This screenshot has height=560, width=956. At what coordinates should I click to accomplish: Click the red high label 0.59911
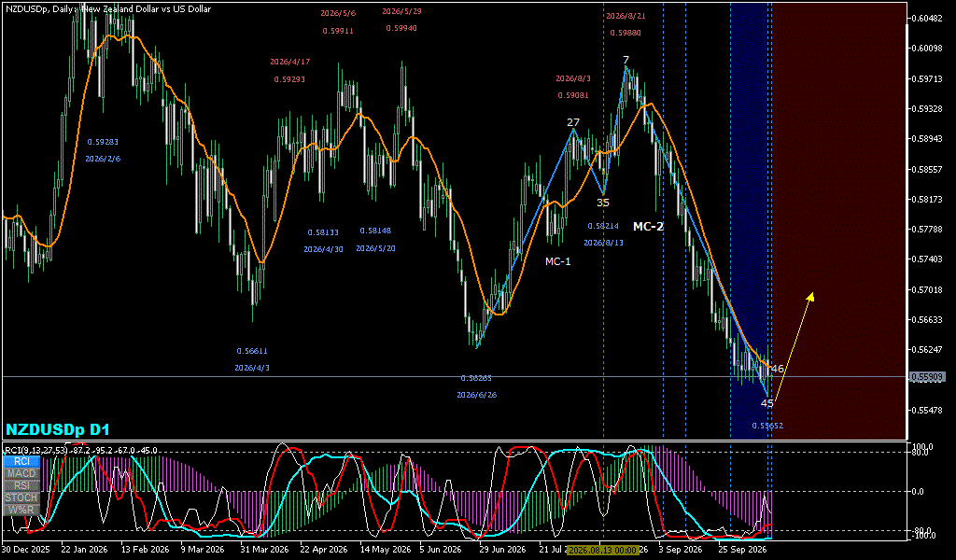(338, 31)
